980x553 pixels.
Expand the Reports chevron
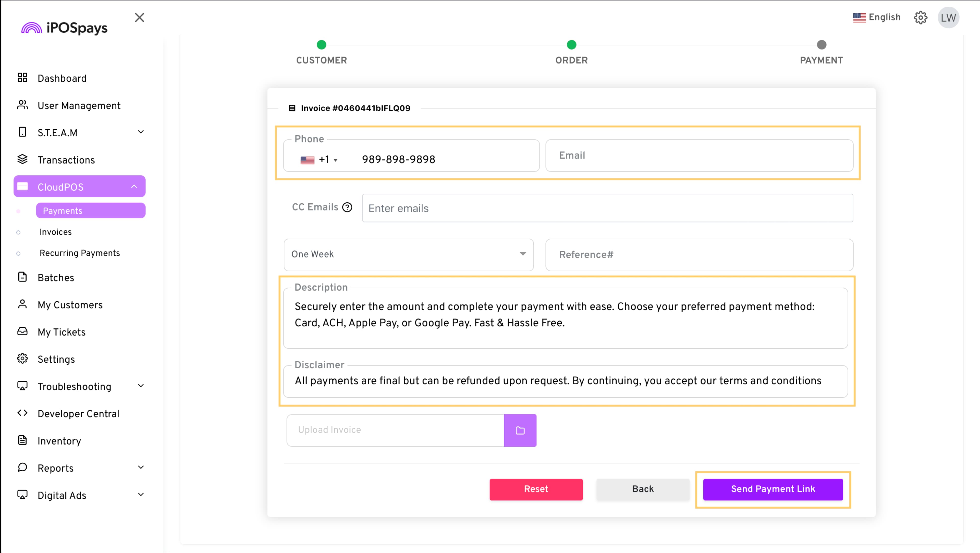pyautogui.click(x=141, y=468)
